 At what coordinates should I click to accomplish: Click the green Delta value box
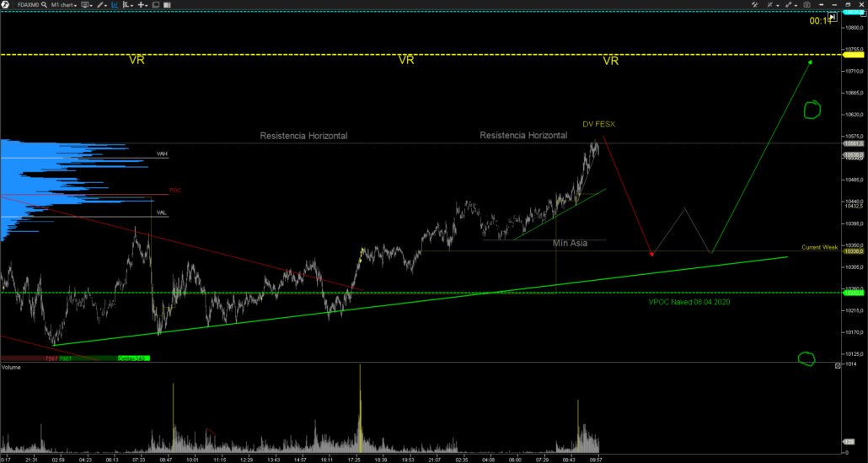click(x=133, y=358)
